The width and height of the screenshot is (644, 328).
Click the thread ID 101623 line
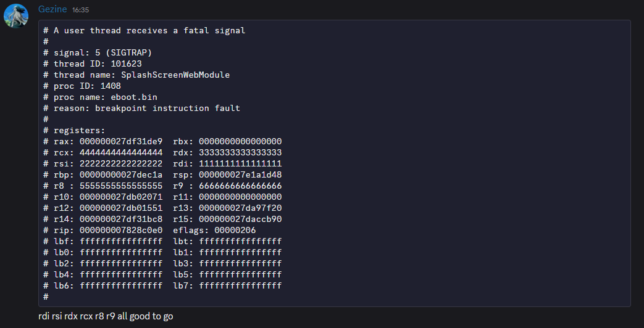(93, 64)
